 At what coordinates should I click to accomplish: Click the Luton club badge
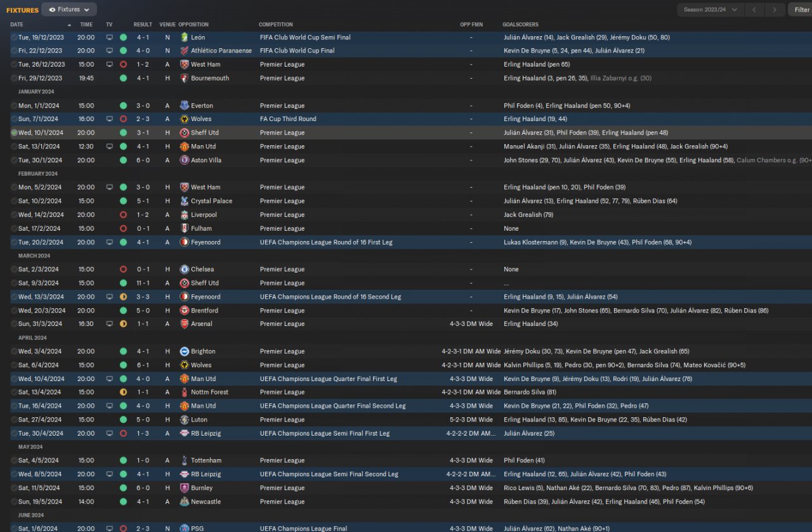(184, 420)
